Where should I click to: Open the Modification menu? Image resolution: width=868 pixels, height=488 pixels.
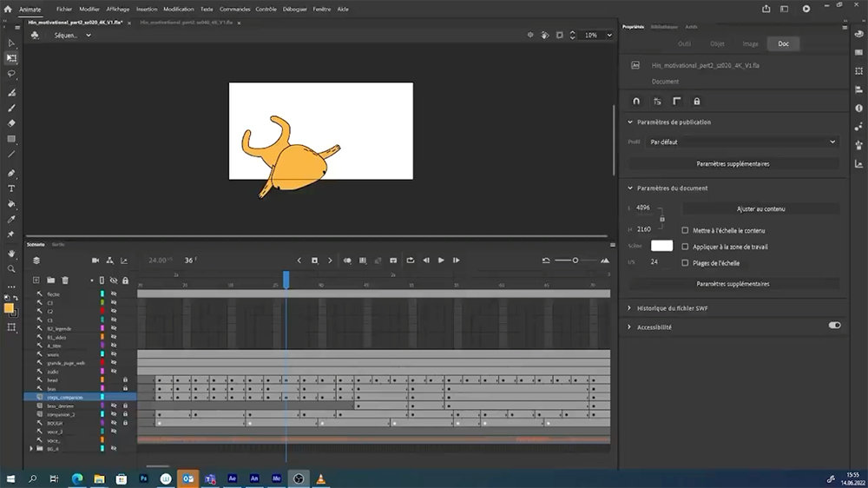[x=179, y=9]
